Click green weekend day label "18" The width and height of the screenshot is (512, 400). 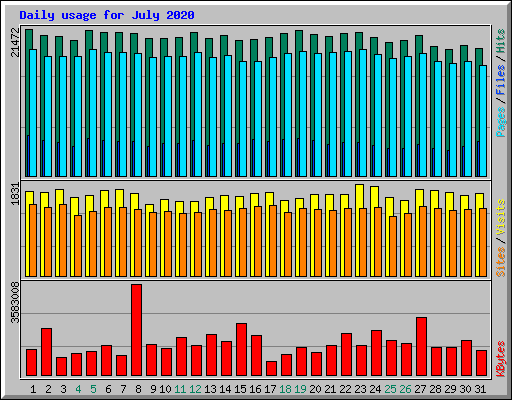point(285,389)
